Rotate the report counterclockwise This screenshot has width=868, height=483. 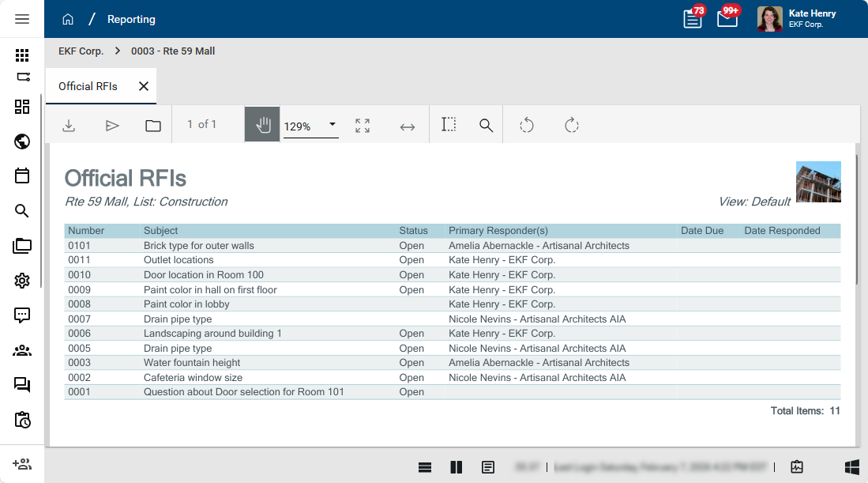tap(527, 125)
